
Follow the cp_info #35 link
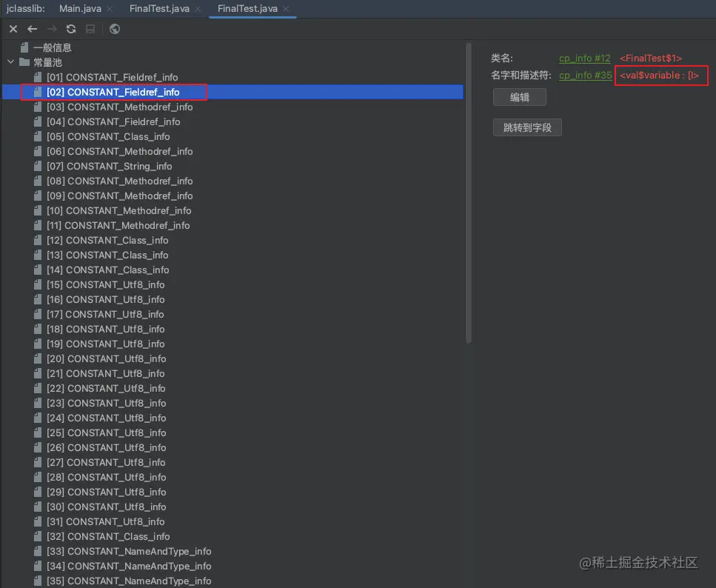pos(586,76)
